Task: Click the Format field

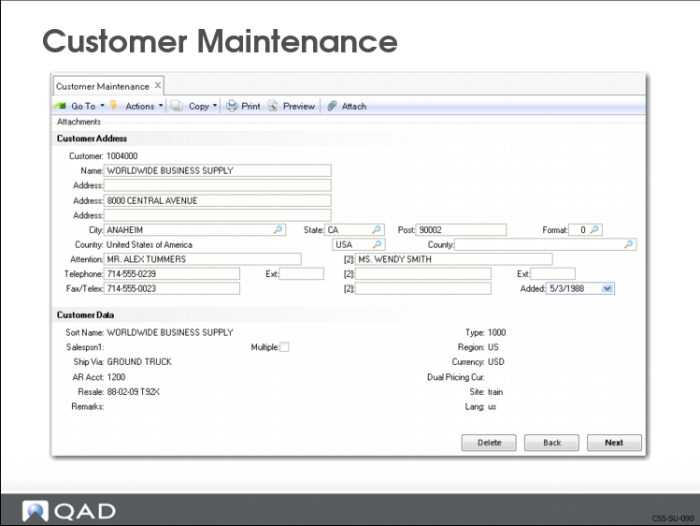Action: (x=585, y=230)
